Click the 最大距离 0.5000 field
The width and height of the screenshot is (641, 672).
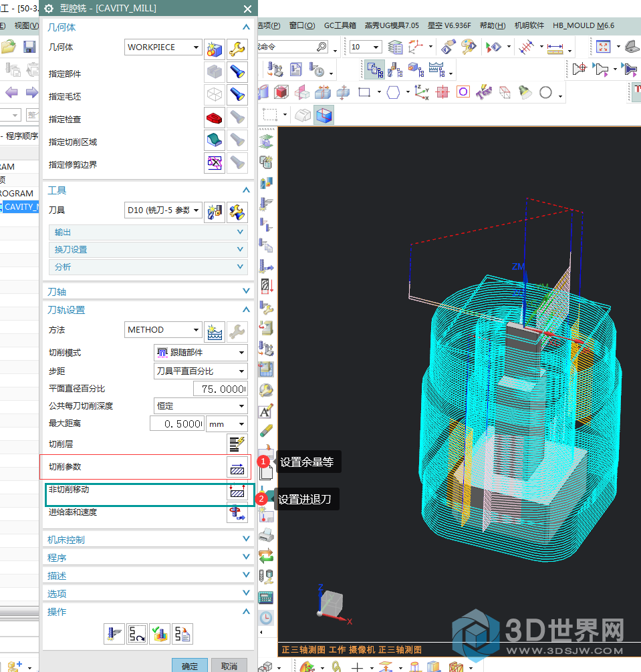point(177,424)
